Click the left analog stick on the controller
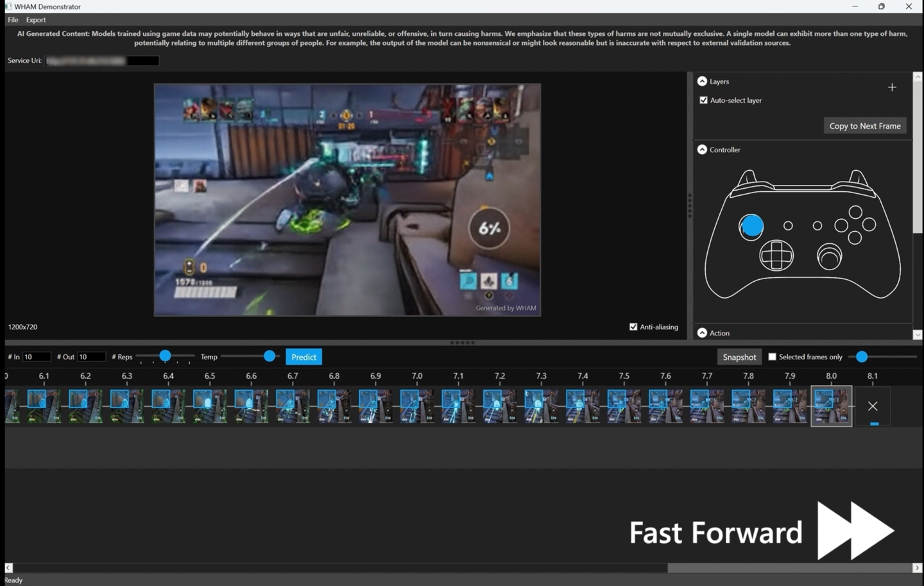 [x=751, y=226]
